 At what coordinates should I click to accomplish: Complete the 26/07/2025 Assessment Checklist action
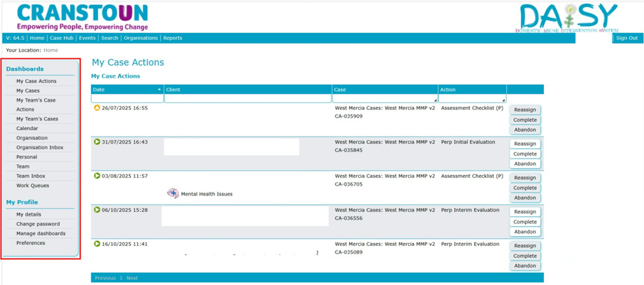(x=525, y=120)
